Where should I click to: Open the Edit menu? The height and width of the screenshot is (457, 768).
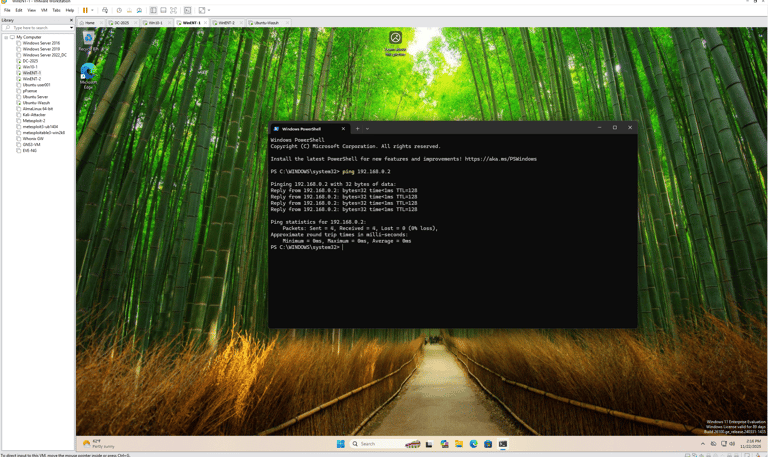click(x=19, y=10)
